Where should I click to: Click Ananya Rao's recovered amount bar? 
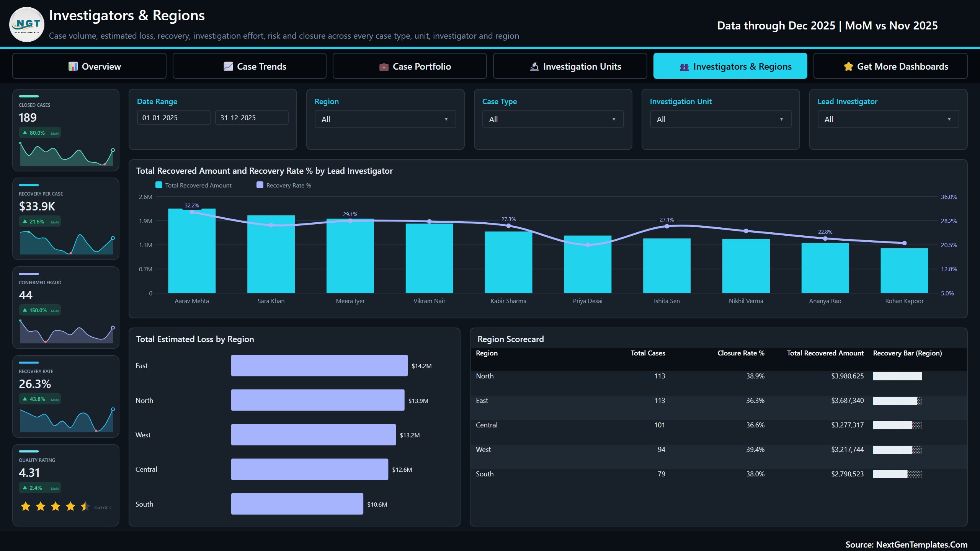pyautogui.click(x=825, y=268)
